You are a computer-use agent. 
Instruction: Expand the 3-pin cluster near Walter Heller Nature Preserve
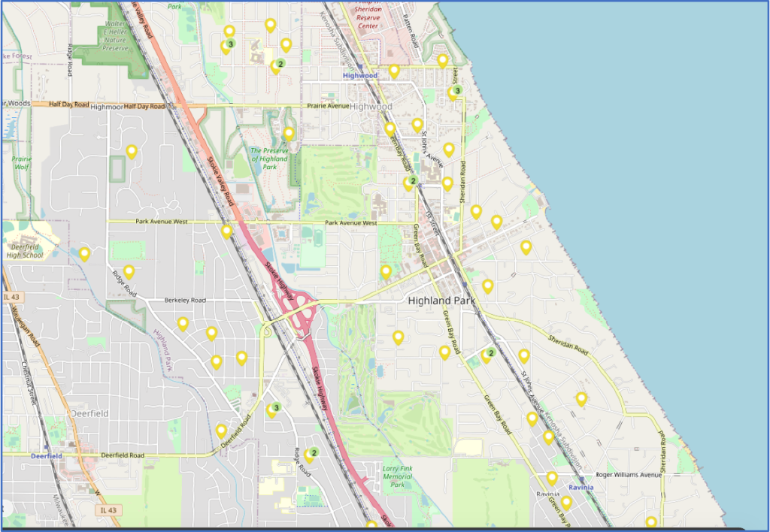coord(227,46)
